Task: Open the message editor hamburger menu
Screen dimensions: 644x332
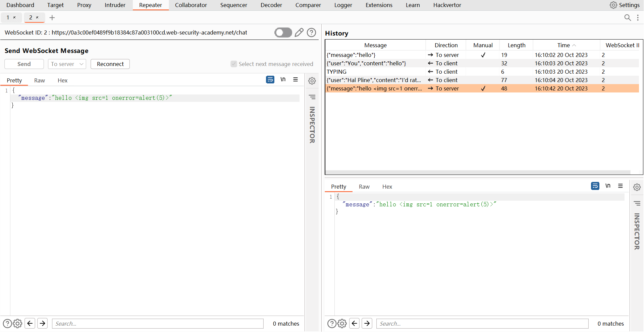Action: click(296, 80)
